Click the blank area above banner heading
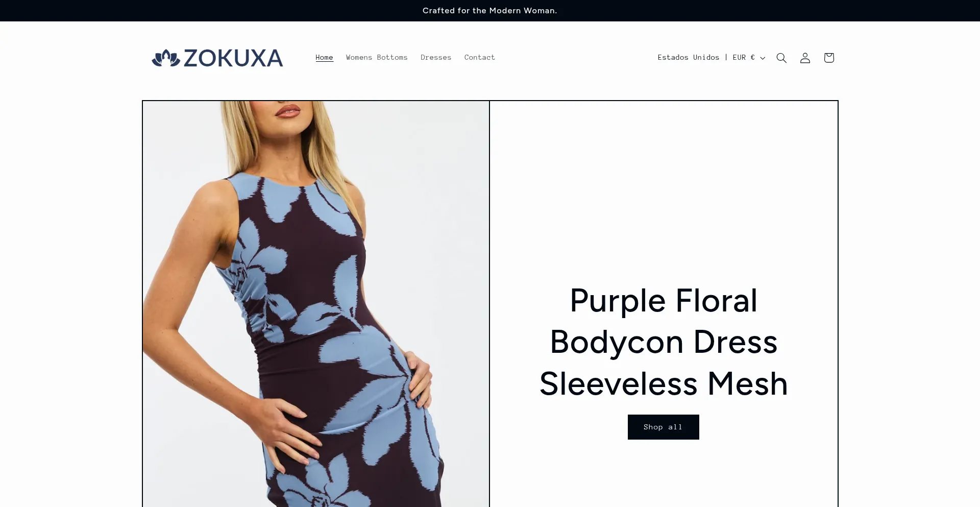The width and height of the screenshot is (980, 507). tap(664, 189)
